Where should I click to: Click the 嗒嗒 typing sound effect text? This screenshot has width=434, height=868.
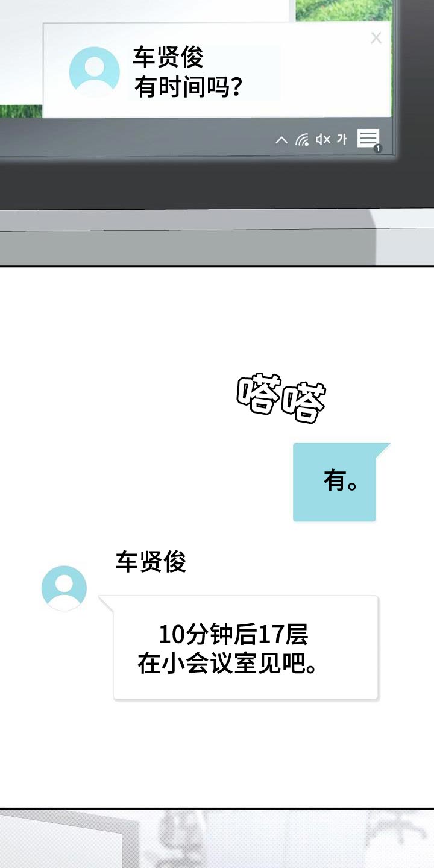coord(281,398)
